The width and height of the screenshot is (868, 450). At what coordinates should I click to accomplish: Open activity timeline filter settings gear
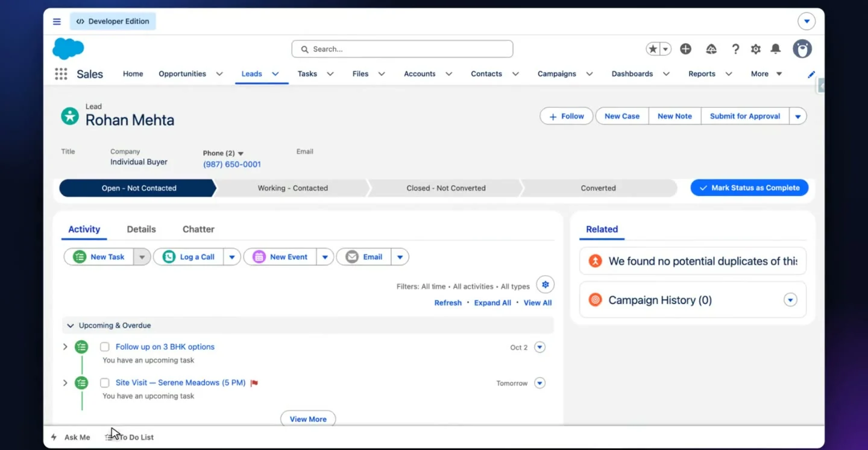pos(546,285)
